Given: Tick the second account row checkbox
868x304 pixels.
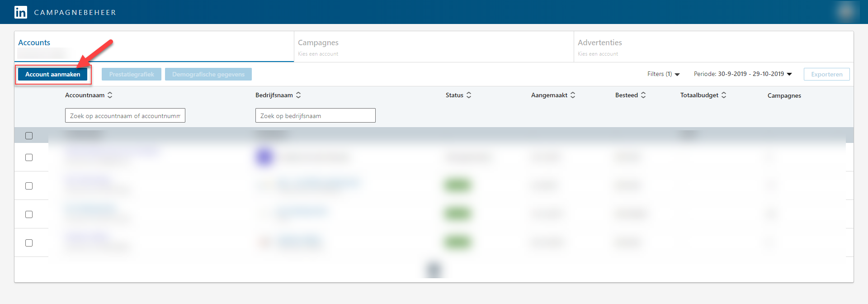Looking at the screenshot, I should [x=29, y=186].
